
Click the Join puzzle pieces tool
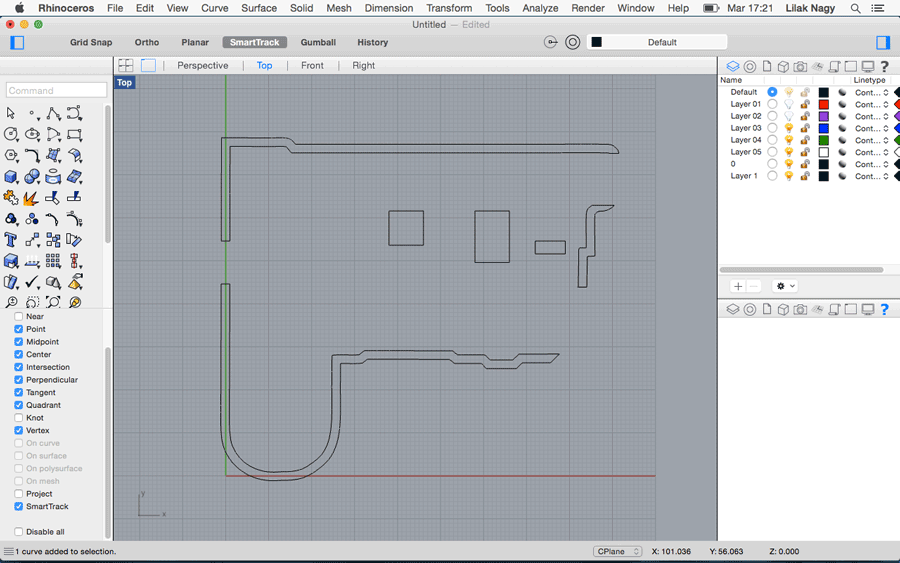10,198
